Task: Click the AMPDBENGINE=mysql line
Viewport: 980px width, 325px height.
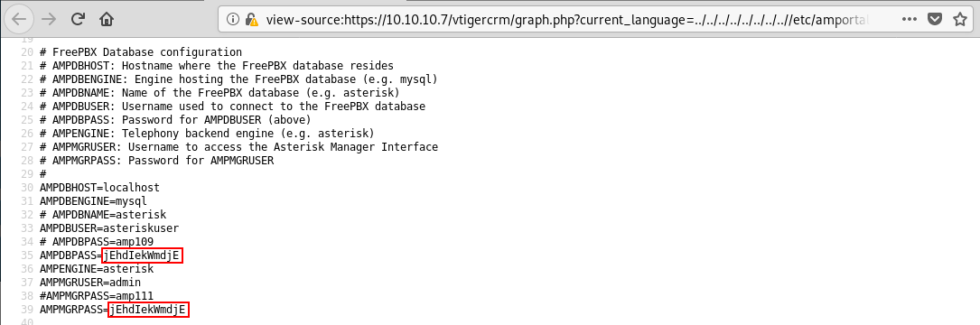Action: click(x=93, y=201)
